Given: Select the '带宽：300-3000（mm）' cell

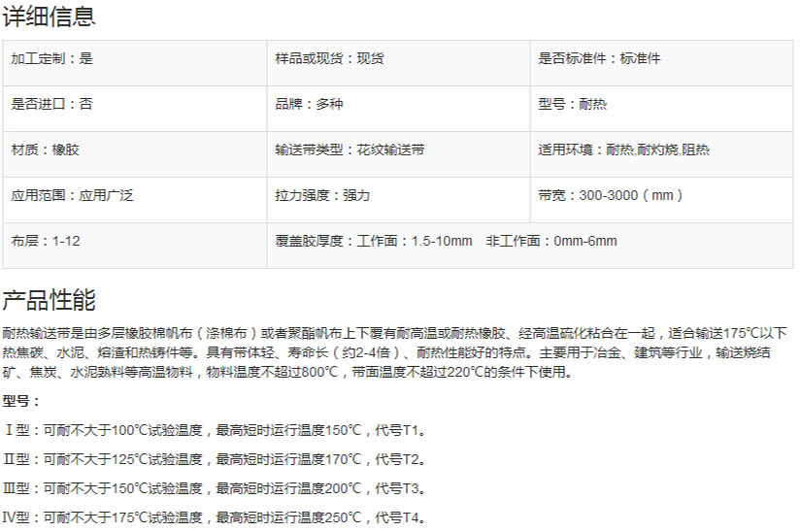Looking at the screenshot, I should [x=662, y=200].
